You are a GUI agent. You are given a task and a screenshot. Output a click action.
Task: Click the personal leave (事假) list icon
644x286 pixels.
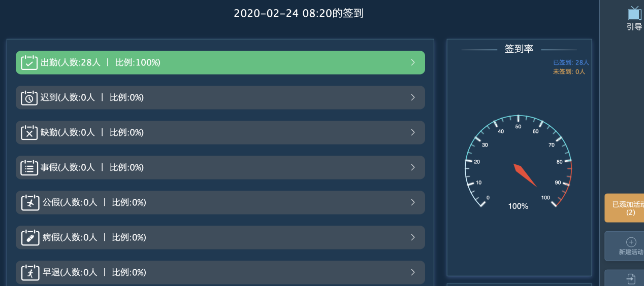29,168
